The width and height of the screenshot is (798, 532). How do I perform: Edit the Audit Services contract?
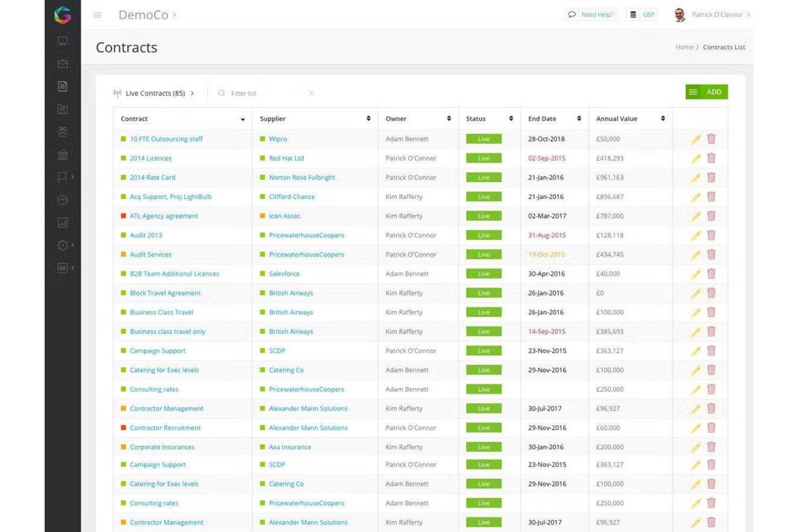[696, 255]
